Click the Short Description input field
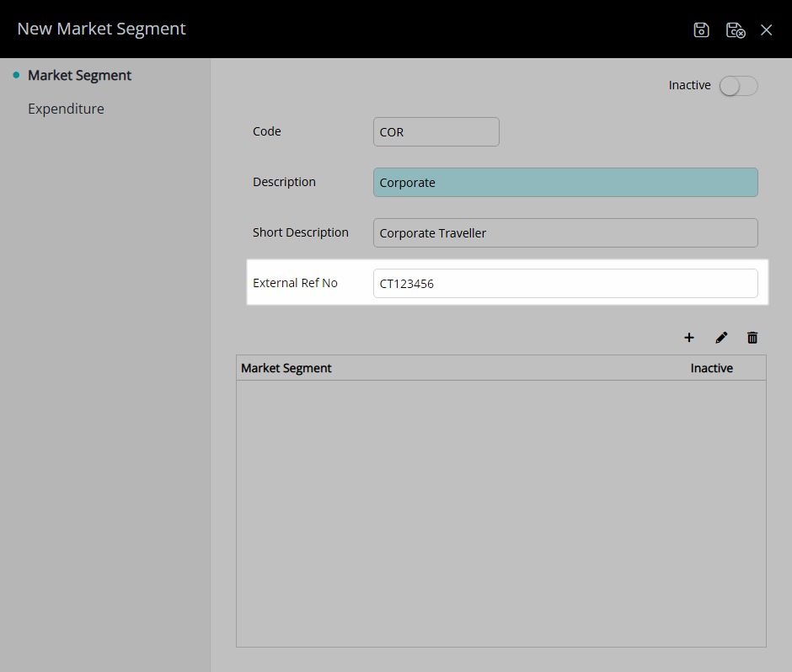Viewport: 792px width, 672px height. coord(565,232)
